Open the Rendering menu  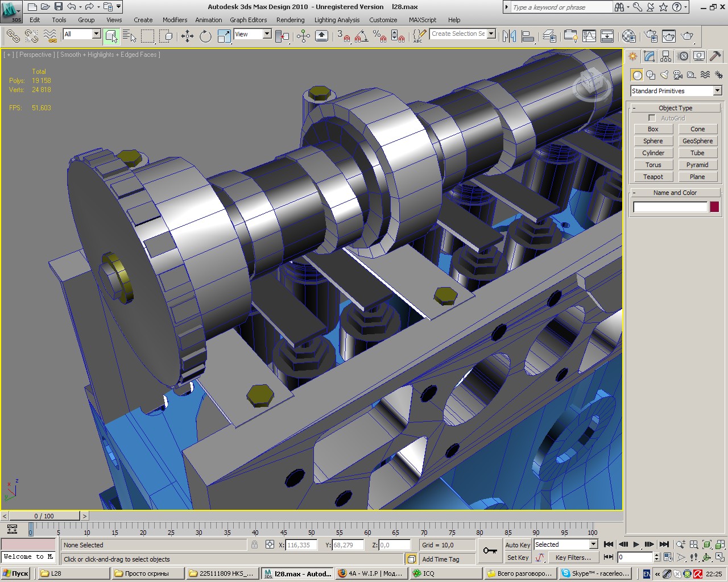pyautogui.click(x=290, y=20)
